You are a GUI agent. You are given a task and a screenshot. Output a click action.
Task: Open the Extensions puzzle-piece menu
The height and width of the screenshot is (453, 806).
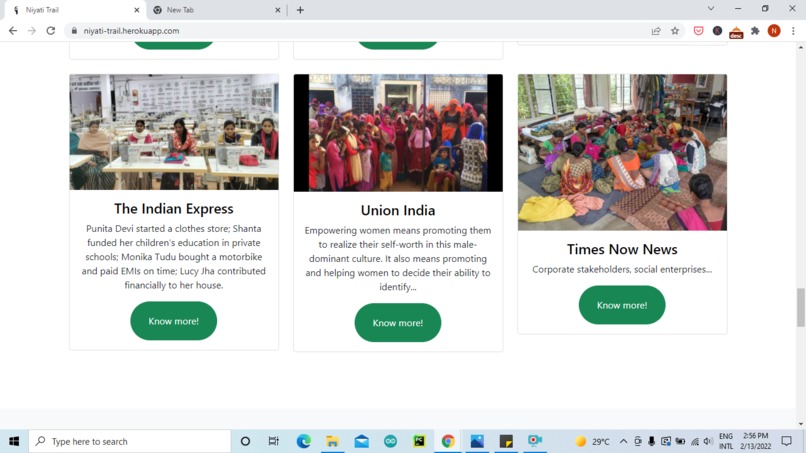pos(755,31)
